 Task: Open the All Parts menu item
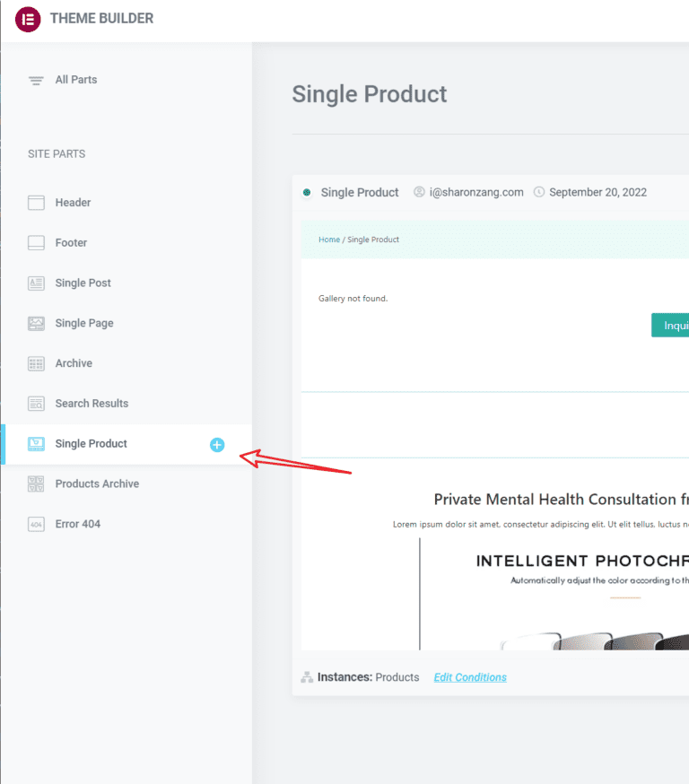click(76, 80)
